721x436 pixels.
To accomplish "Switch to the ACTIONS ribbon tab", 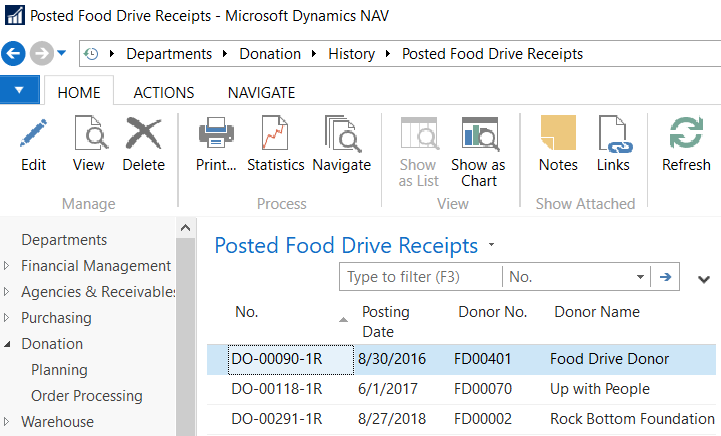I will click(164, 92).
